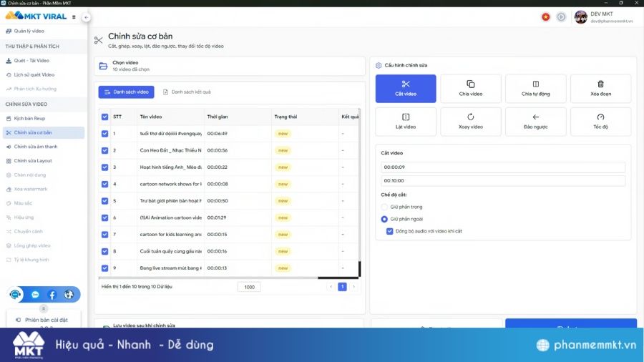Uncheck row 2 Con Heo Đất video
The image size is (644, 362).
point(104,150)
